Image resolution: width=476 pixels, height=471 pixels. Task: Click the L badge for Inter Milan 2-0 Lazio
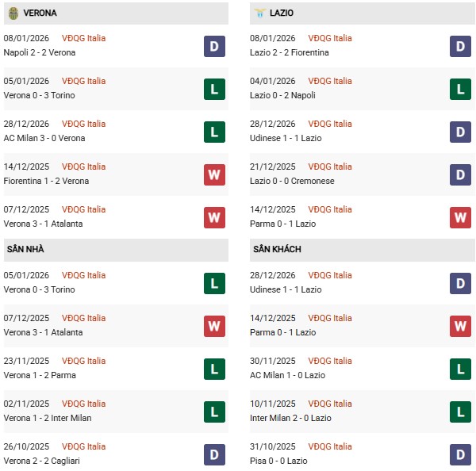click(461, 412)
